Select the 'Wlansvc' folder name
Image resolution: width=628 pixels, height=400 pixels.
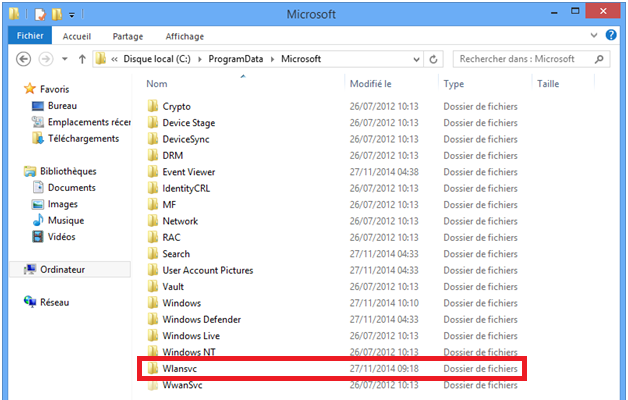pos(179,369)
